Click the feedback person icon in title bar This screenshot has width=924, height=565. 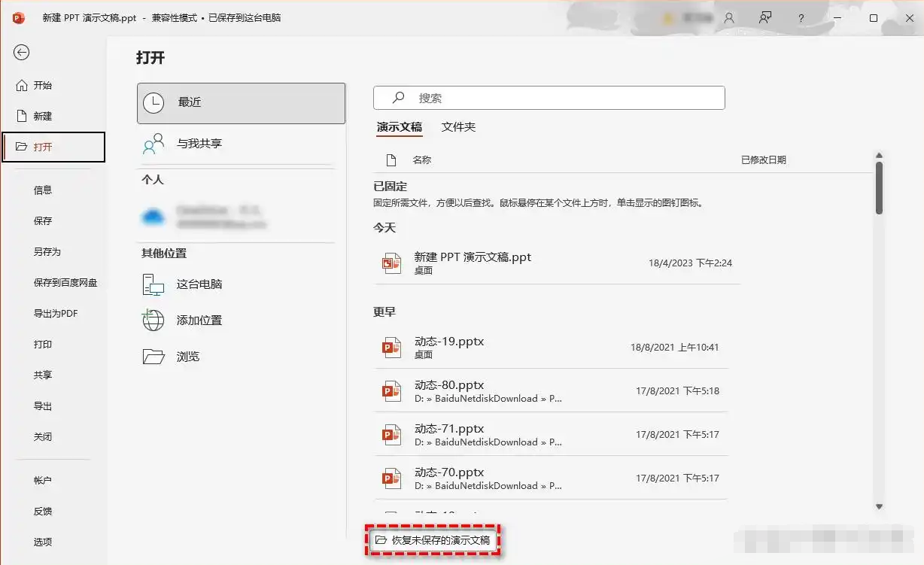coord(765,18)
